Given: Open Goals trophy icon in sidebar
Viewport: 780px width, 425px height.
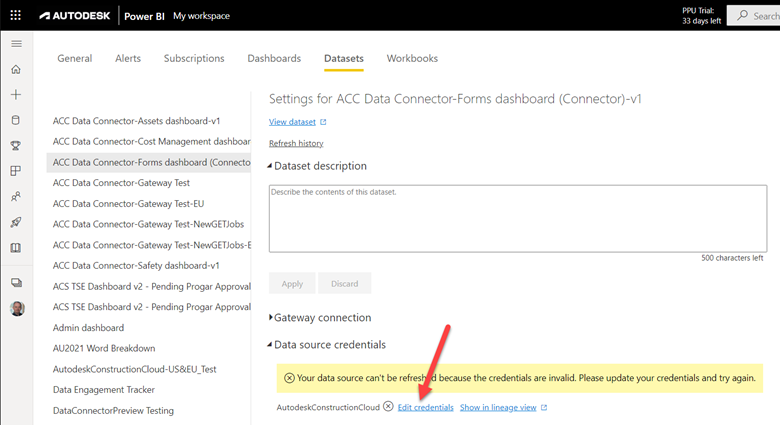Looking at the screenshot, I should 16,146.
